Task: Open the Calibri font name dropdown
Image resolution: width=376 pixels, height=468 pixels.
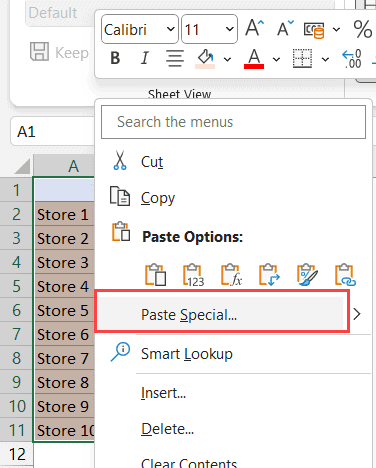Action: [x=171, y=29]
